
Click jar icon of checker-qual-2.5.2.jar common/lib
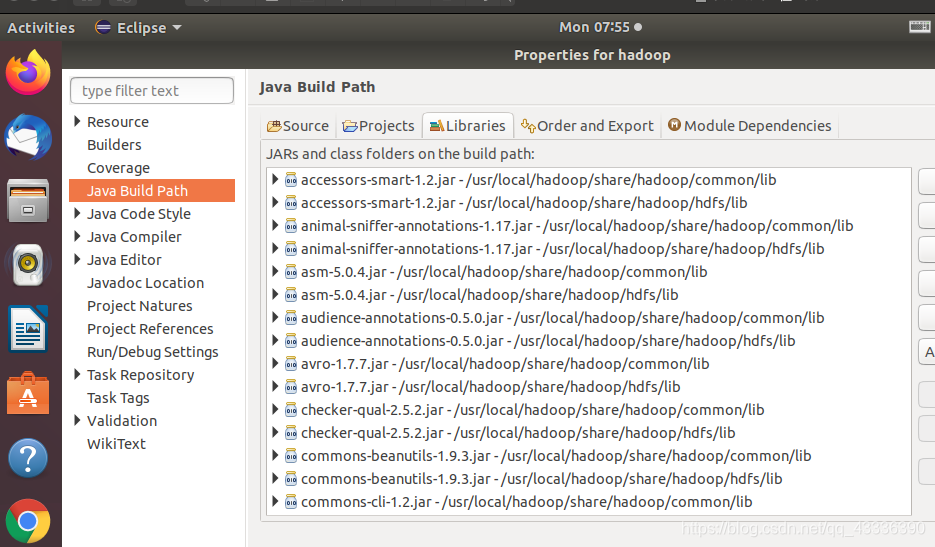[x=291, y=410]
